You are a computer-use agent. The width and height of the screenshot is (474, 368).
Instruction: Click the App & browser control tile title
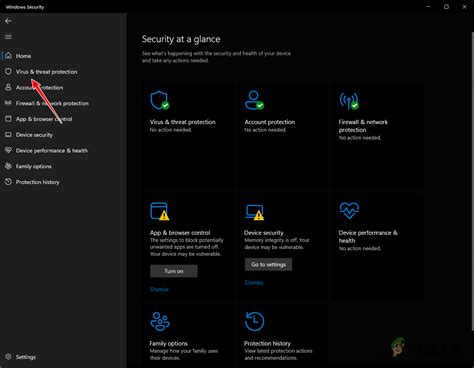click(180, 233)
